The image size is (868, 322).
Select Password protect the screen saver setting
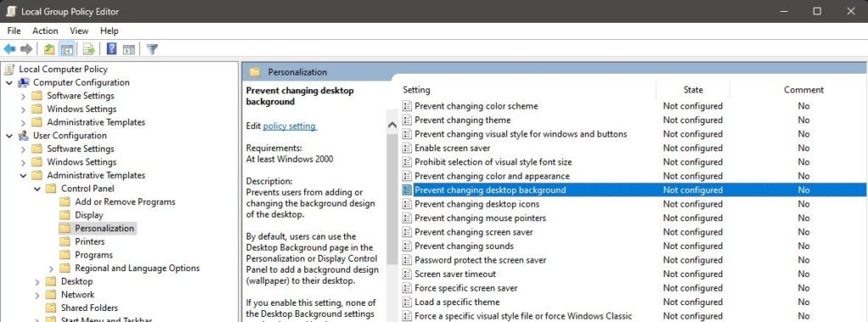[481, 260]
